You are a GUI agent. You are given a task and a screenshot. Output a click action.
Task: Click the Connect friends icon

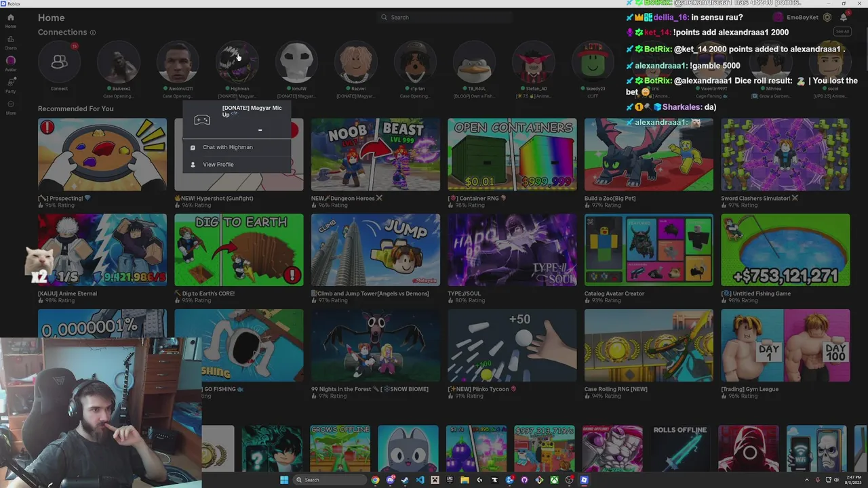coord(59,62)
